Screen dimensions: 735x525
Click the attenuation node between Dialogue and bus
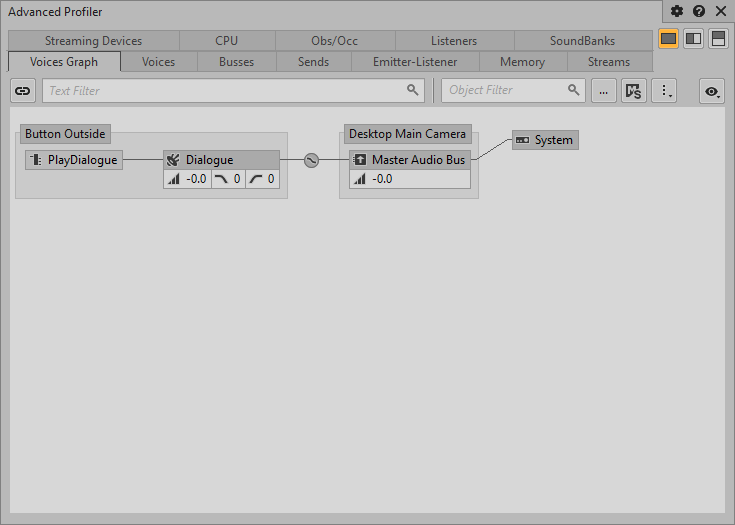[311, 160]
